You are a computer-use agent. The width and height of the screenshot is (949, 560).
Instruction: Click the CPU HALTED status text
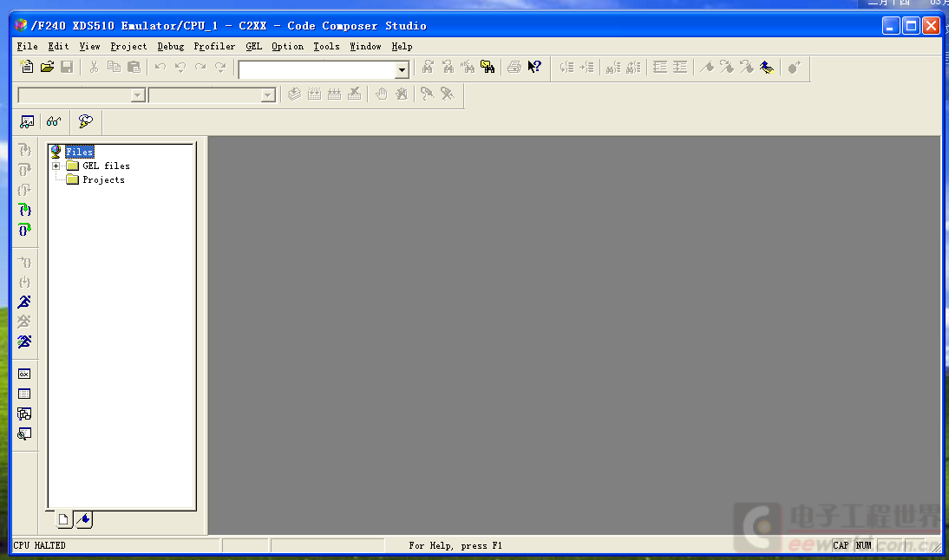pyautogui.click(x=39, y=545)
